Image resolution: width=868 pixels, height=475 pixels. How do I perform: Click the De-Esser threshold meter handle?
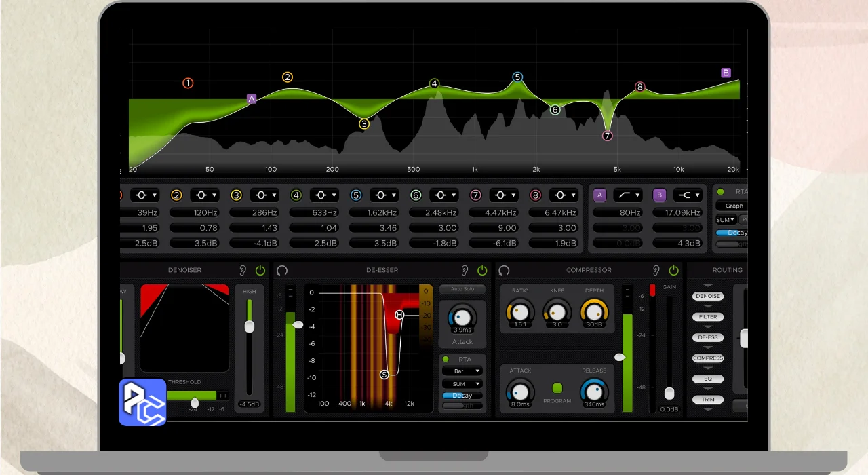coord(298,325)
